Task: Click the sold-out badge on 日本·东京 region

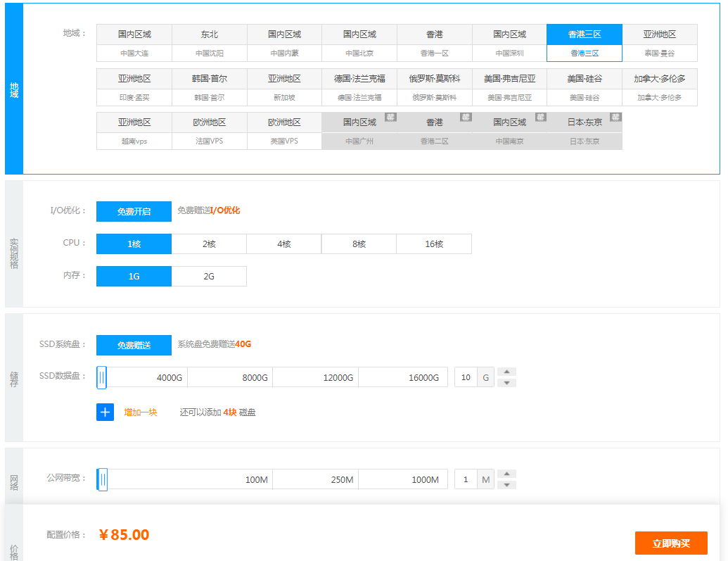Action: 615,118
